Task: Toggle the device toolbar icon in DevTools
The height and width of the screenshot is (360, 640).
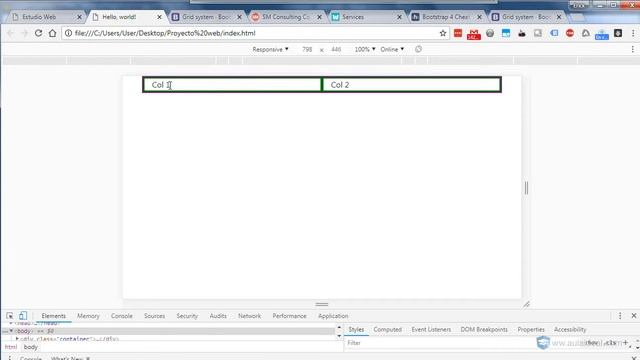Action: 23,316
